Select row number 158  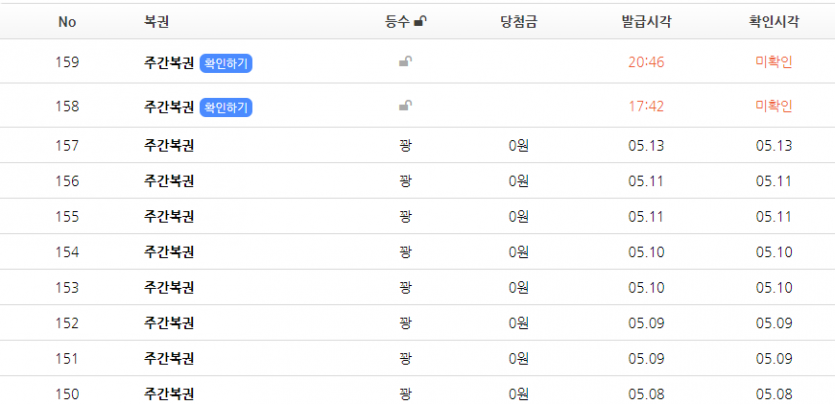67,106
